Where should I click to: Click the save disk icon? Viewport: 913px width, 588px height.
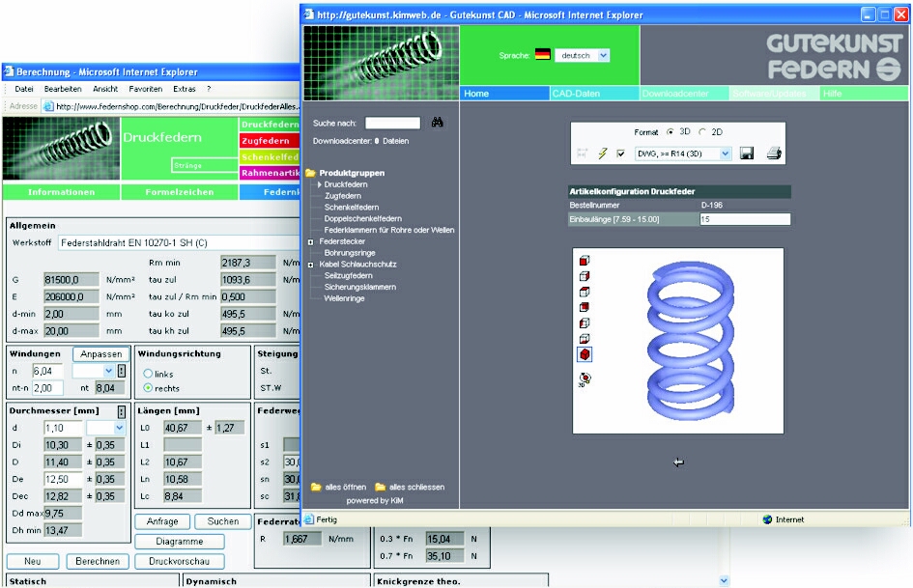[x=747, y=154]
